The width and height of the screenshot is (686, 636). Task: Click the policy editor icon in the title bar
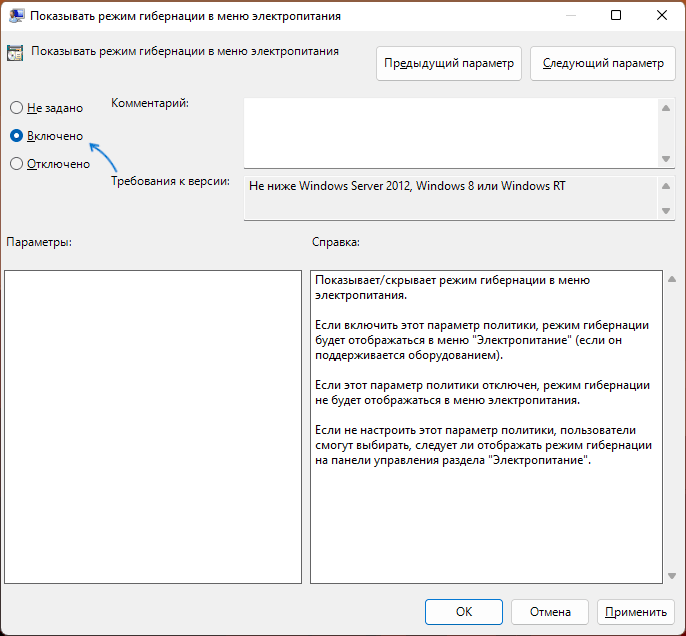point(17,16)
